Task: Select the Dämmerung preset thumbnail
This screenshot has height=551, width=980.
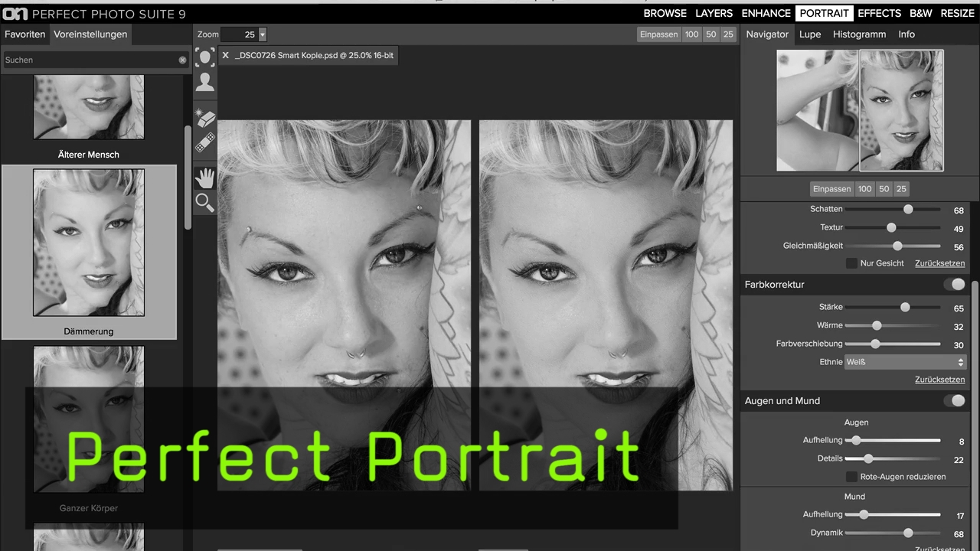Action: [89, 243]
